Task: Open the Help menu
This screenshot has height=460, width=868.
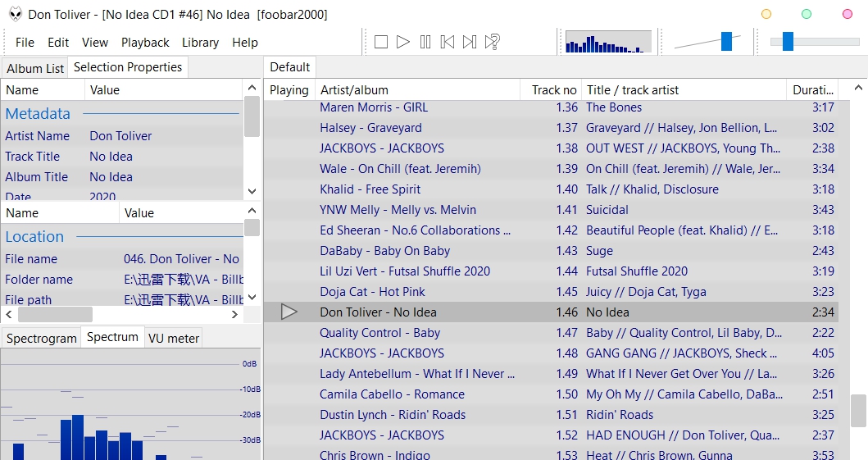Action: 245,43
